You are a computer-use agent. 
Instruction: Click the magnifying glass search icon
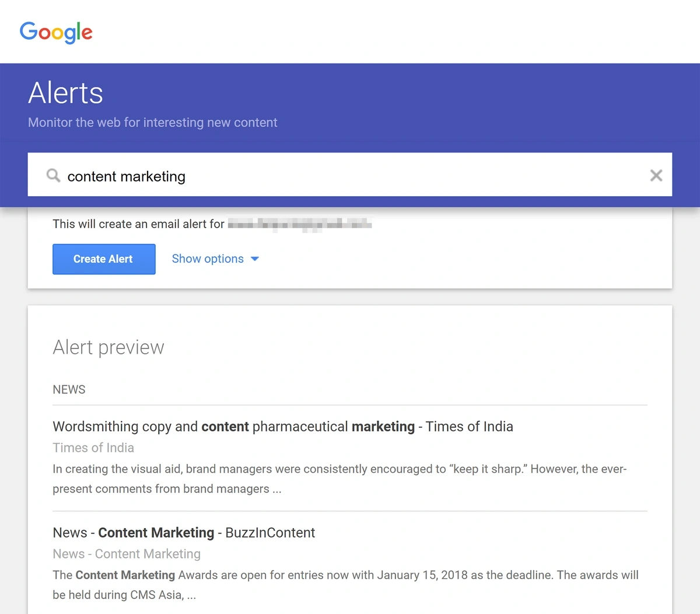point(53,175)
